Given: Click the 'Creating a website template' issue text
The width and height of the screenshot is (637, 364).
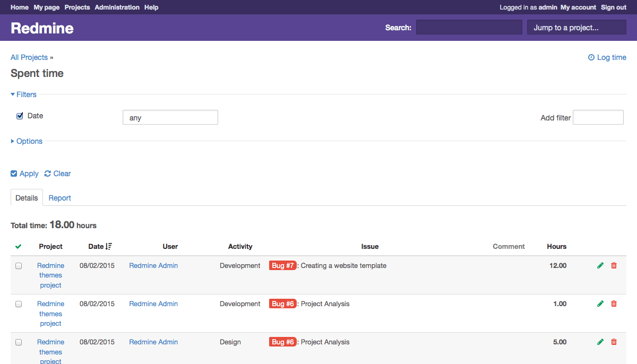Looking at the screenshot, I should click(x=343, y=265).
